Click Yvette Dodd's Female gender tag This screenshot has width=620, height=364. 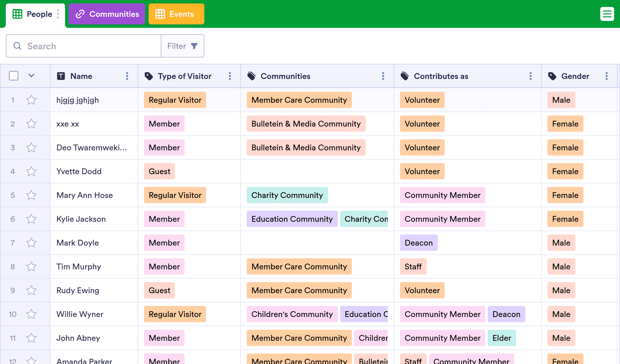tap(565, 171)
